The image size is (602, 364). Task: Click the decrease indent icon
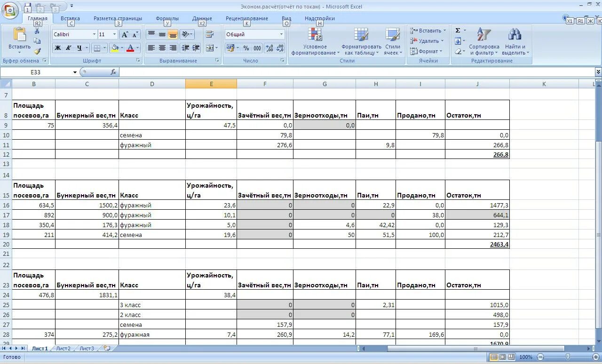(185, 48)
